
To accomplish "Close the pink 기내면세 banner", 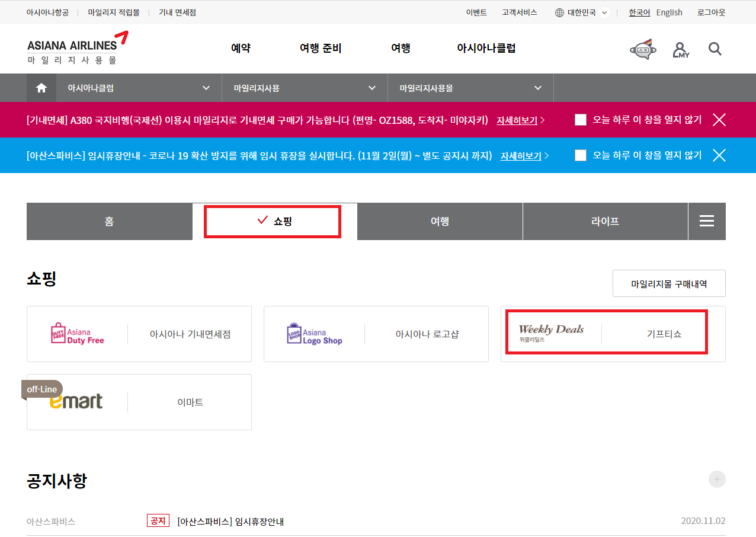I will tap(719, 120).
